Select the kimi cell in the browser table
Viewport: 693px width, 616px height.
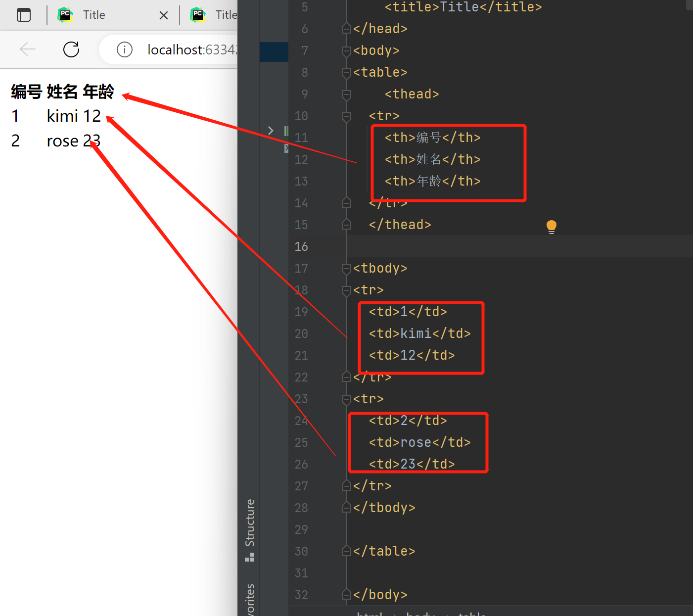pyautogui.click(x=63, y=116)
